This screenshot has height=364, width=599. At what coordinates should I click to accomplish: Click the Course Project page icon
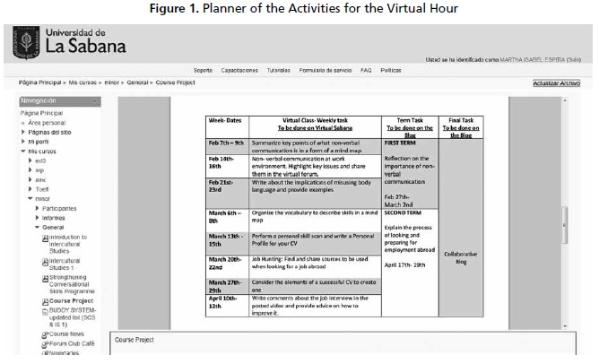45,300
